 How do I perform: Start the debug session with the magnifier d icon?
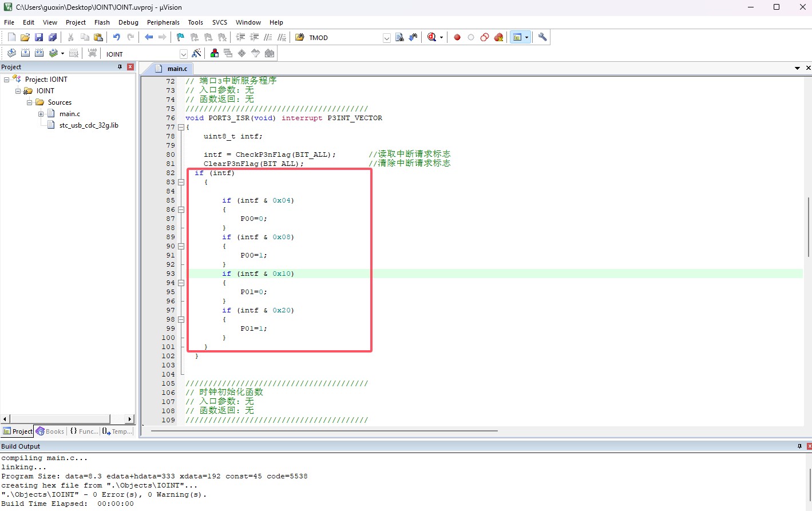pos(432,37)
